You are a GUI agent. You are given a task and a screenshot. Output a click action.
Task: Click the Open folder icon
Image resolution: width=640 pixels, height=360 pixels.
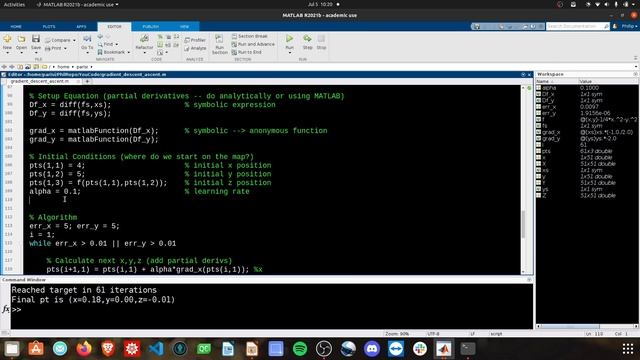click(21, 39)
